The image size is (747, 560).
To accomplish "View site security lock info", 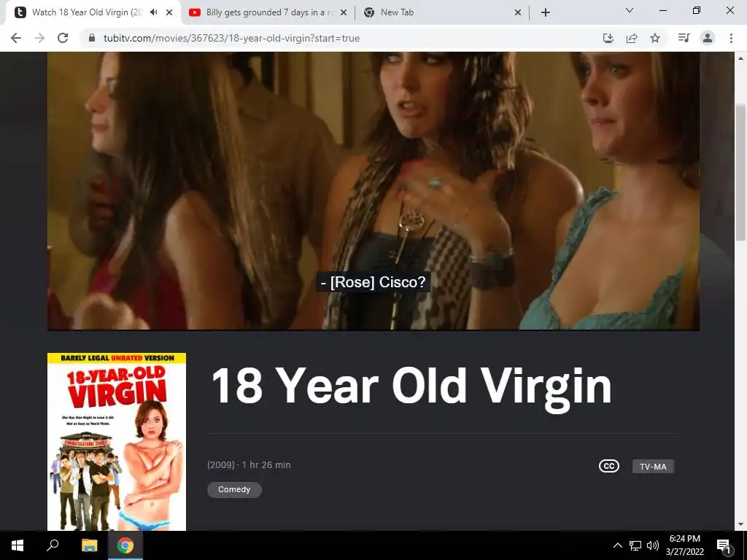I will click(x=92, y=38).
